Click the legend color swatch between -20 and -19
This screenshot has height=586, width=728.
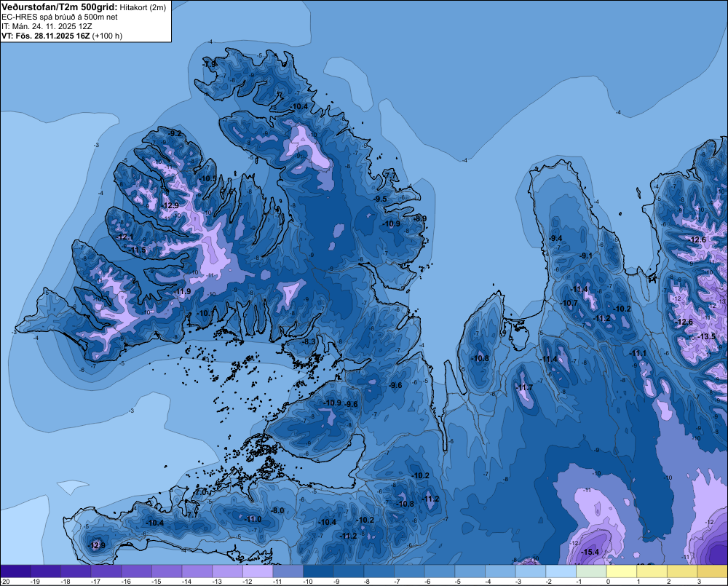coord(16,571)
